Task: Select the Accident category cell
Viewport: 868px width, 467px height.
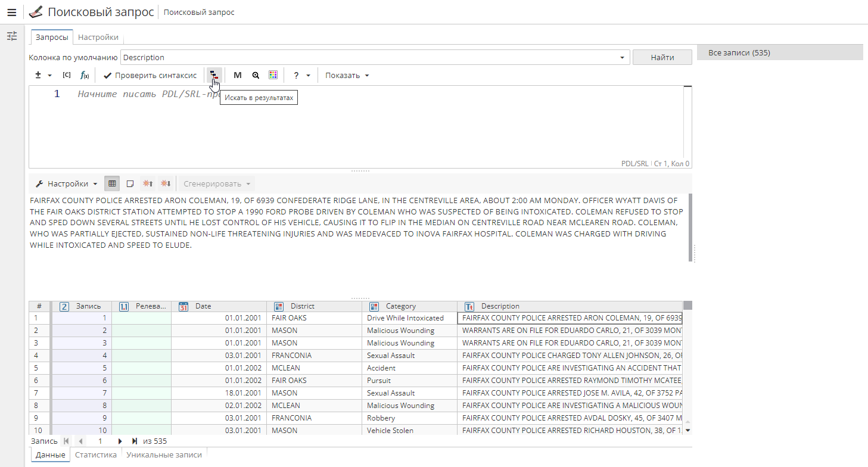Action: (409, 368)
